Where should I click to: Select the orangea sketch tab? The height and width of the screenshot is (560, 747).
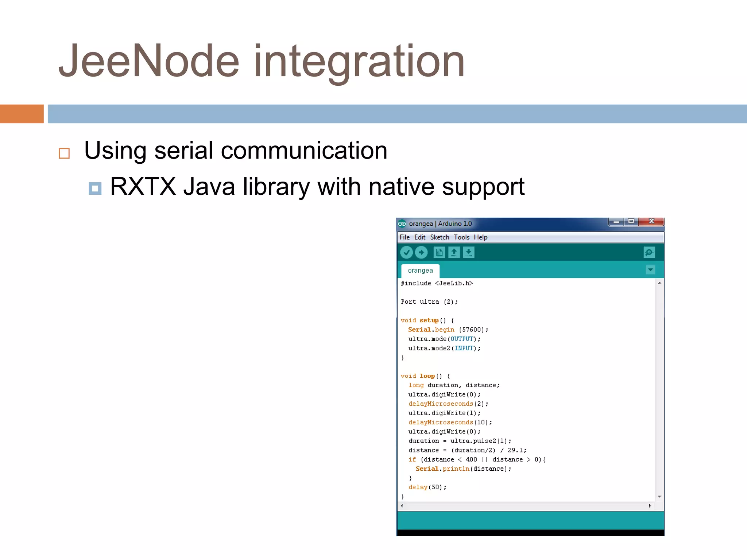pyautogui.click(x=420, y=271)
